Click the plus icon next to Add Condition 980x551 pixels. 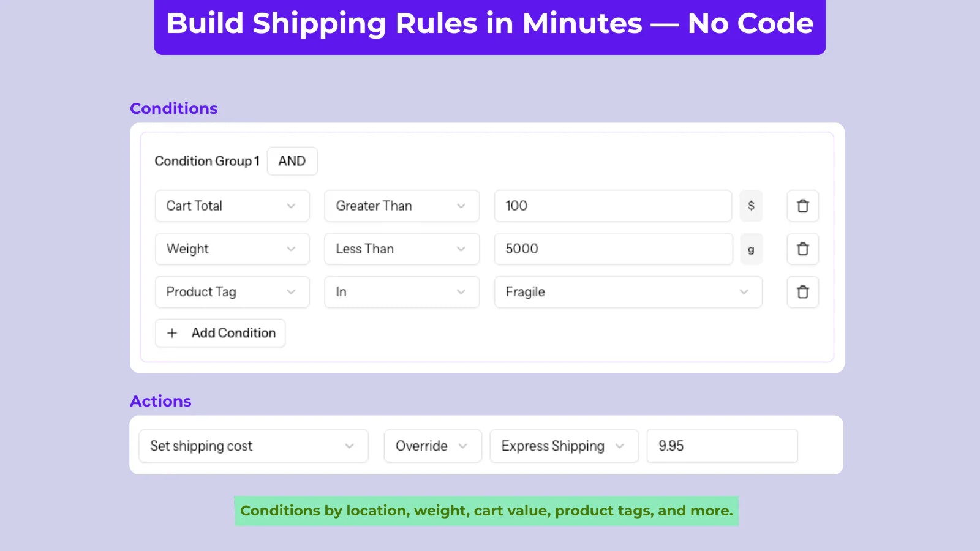[x=172, y=332]
